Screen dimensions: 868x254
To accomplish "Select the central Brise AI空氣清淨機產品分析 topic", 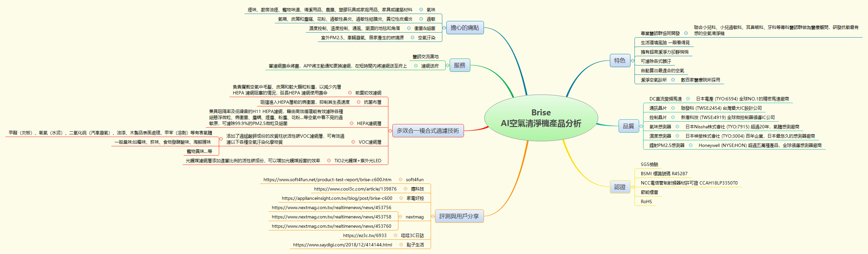I will [541, 118].
